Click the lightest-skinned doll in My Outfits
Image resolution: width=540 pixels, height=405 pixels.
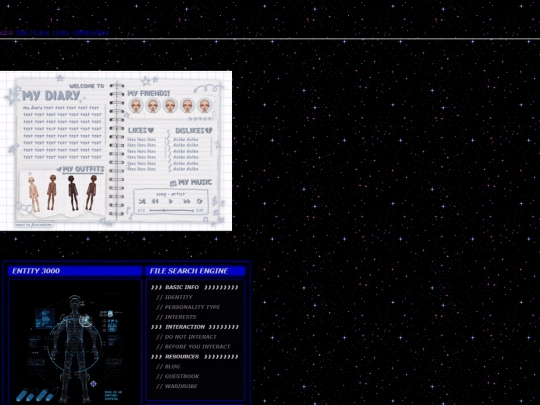coord(34,194)
